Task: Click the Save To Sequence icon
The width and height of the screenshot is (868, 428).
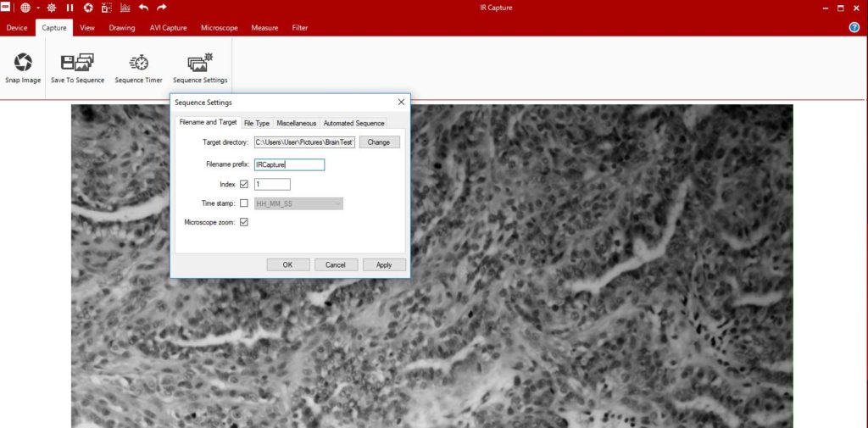Action: [x=77, y=62]
